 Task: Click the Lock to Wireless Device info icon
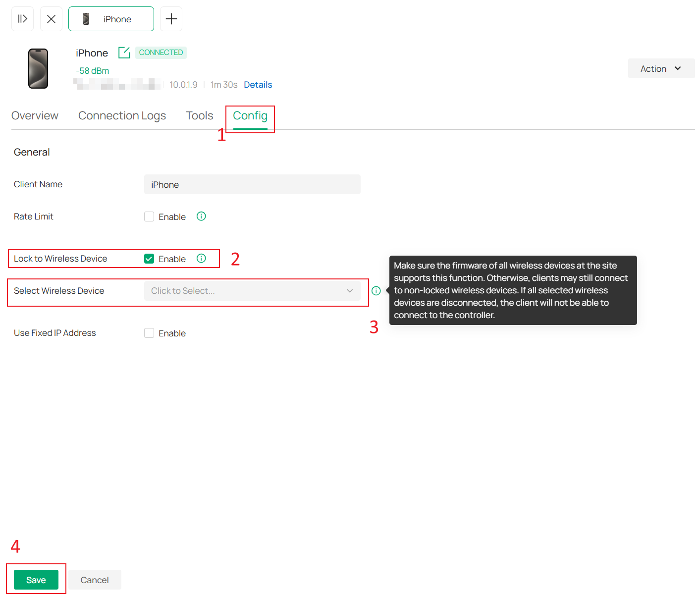[x=201, y=259]
